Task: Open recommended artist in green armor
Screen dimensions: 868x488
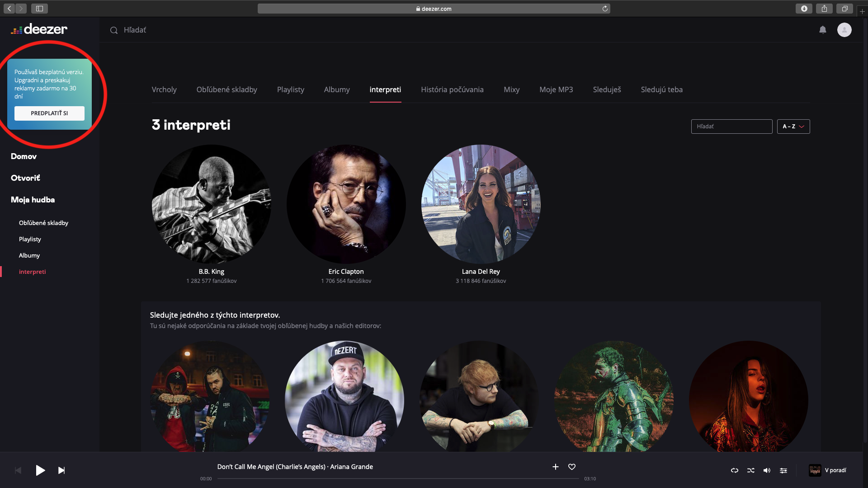Action: point(614,397)
